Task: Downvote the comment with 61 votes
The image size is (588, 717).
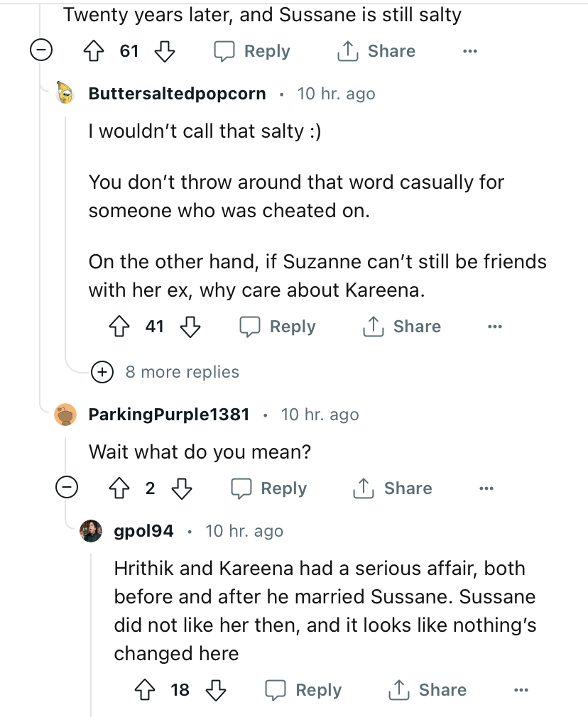Action: coord(164,51)
